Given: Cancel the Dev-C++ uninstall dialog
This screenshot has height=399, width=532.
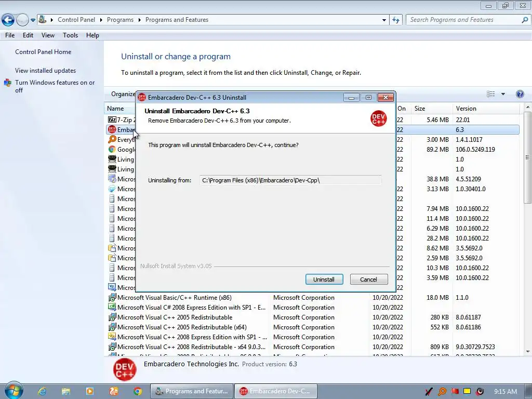Looking at the screenshot, I should 368,279.
